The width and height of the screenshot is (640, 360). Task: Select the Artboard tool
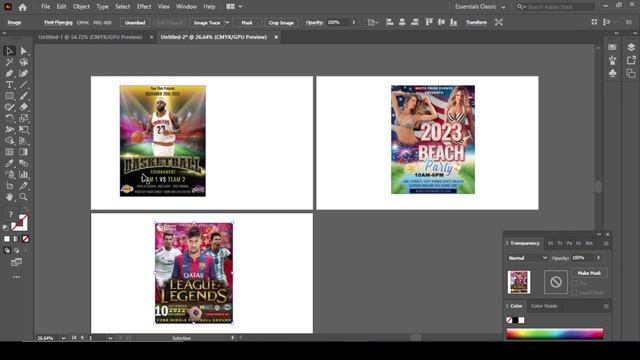[9, 186]
